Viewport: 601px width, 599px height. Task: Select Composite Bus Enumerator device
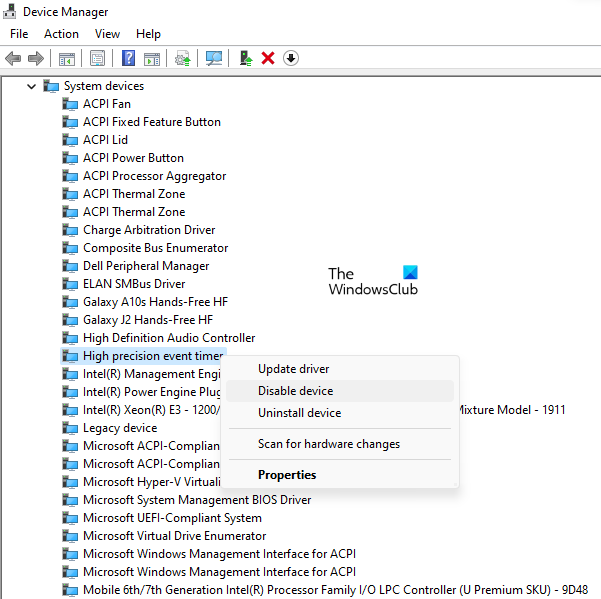coord(156,248)
